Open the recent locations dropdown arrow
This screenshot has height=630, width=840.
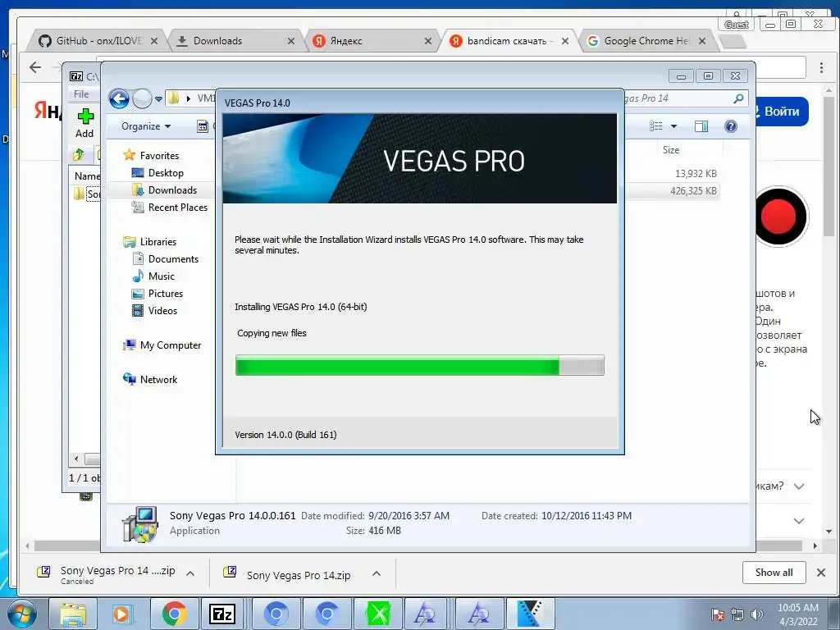click(x=158, y=99)
